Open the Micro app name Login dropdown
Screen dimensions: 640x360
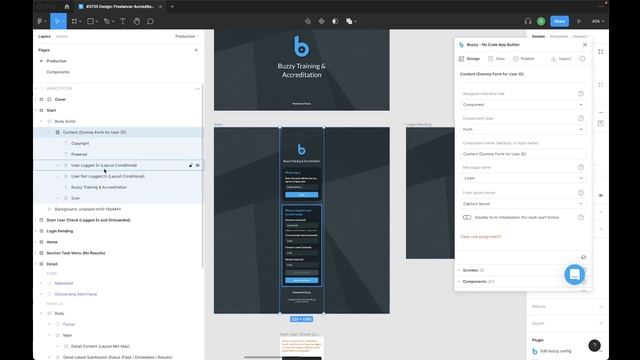pos(522,178)
